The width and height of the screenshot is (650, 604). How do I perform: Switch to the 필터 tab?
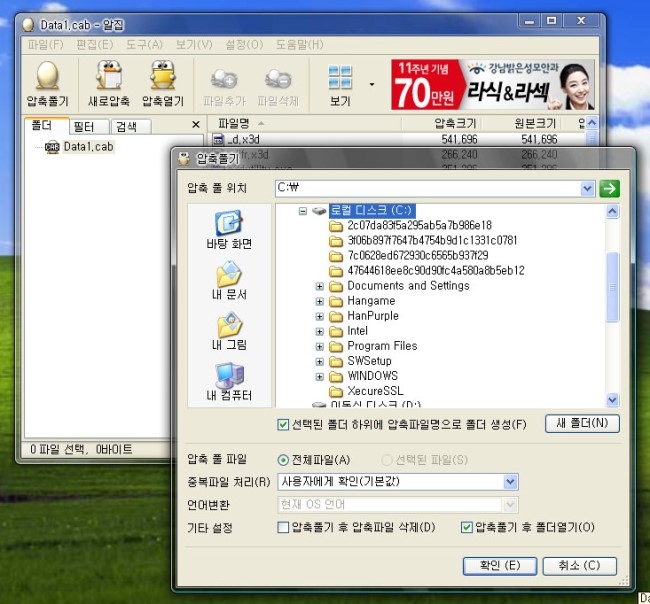point(84,126)
